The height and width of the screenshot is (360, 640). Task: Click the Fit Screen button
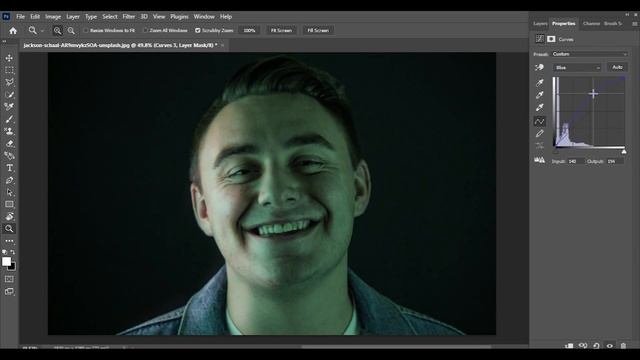click(x=281, y=31)
